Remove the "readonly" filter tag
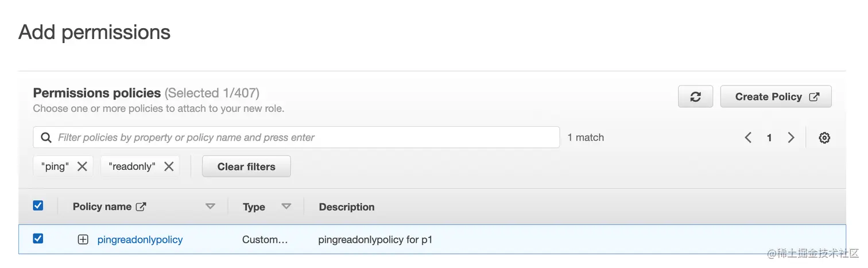 pos(169,166)
